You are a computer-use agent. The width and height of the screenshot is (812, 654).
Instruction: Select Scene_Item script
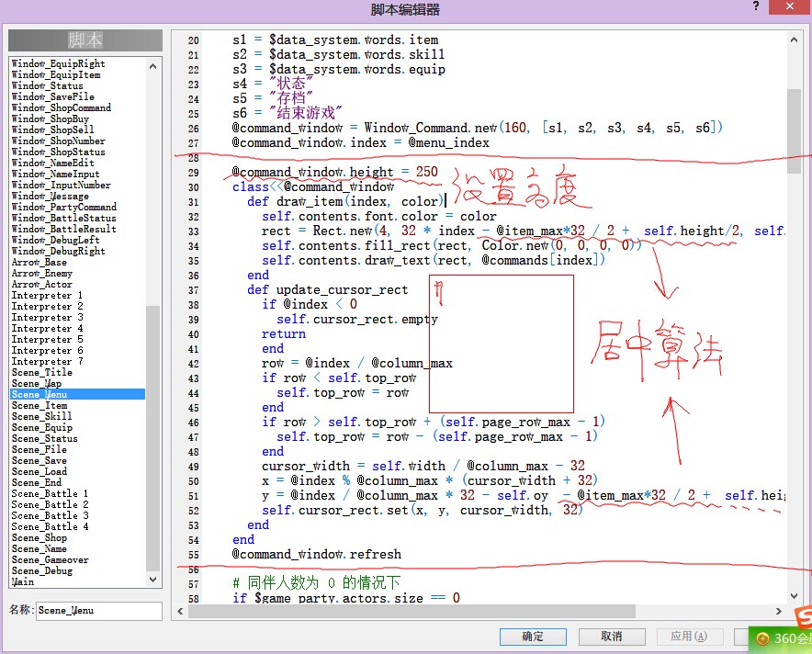pyautogui.click(x=39, y=405)
